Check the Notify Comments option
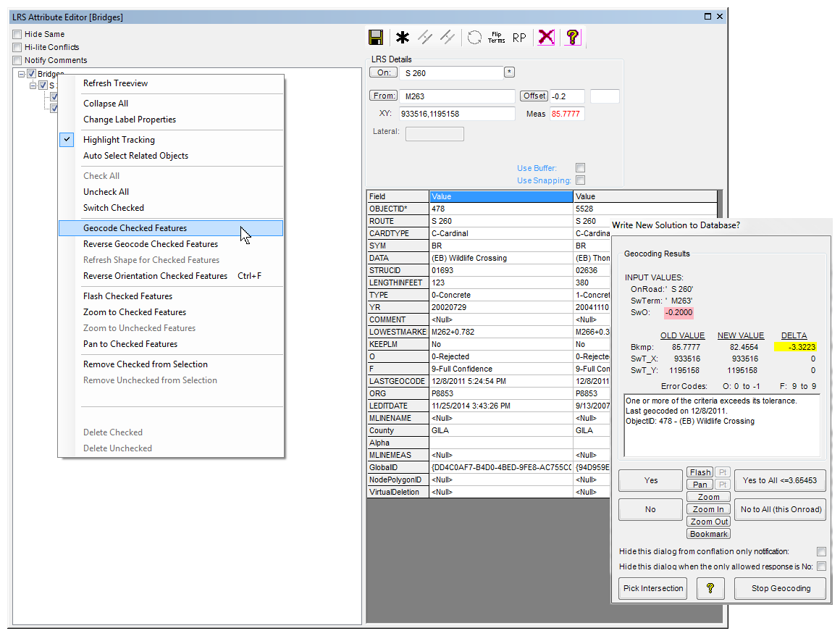The height and width of the screenshot is (636, 840). click(17, 61)
